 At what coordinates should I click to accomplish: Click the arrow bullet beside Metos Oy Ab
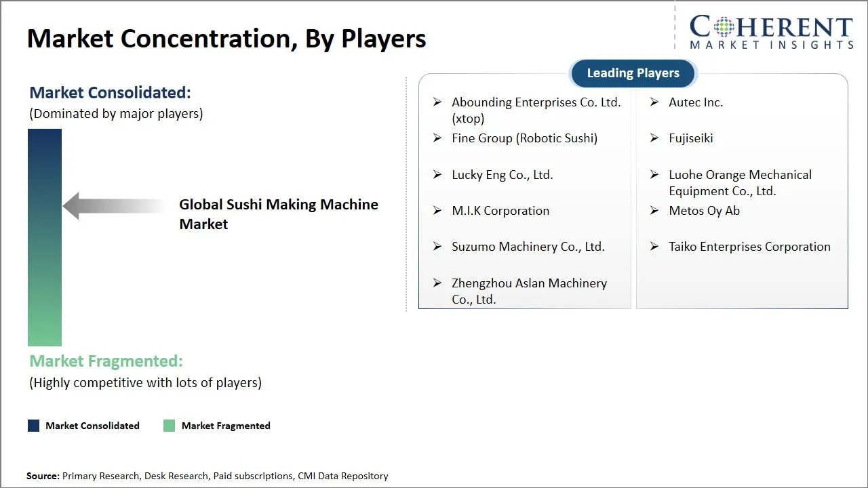(654, 211)
